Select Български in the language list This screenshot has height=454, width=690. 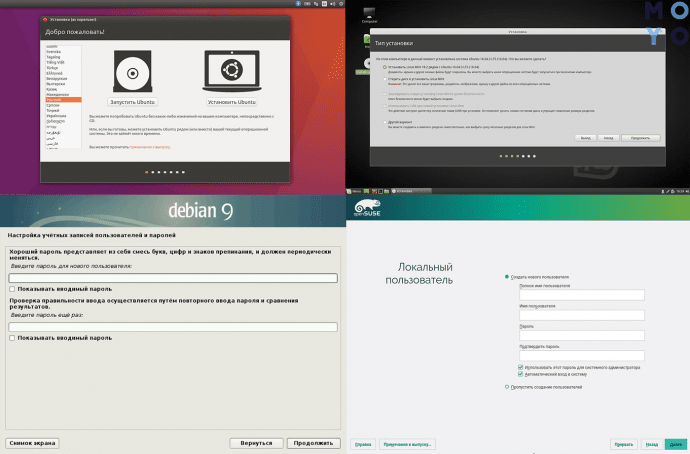[55, 84]
